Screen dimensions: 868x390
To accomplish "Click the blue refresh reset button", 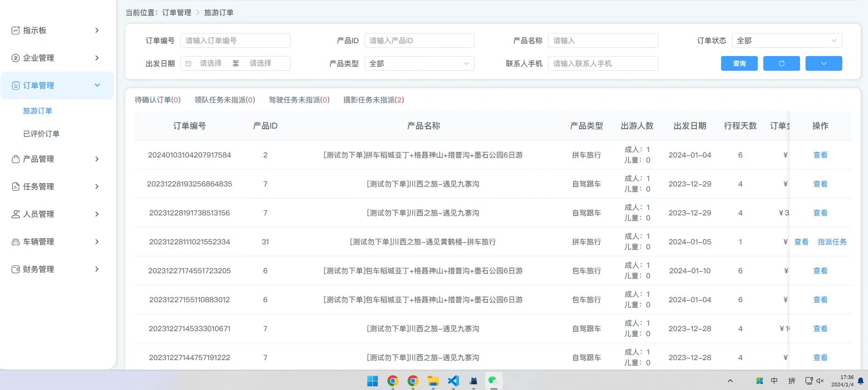I will (781, 63).
